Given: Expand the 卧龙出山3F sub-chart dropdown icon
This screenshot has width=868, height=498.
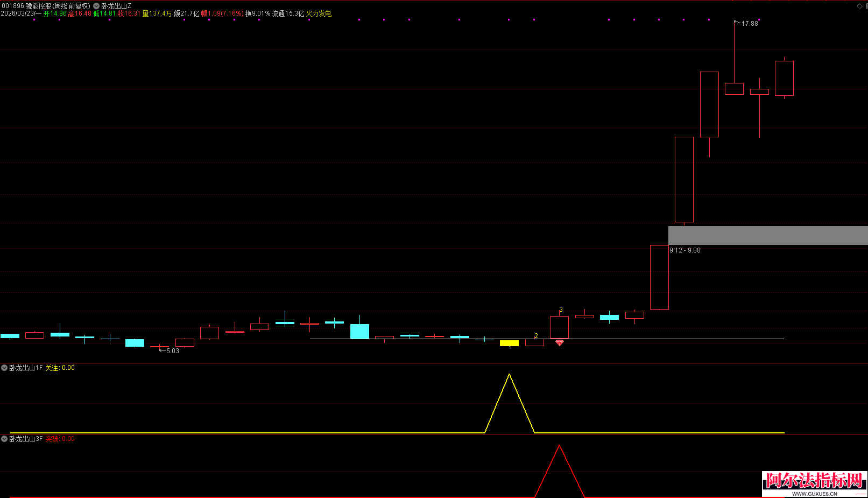Looking at the screenshot, I should 4,439.
